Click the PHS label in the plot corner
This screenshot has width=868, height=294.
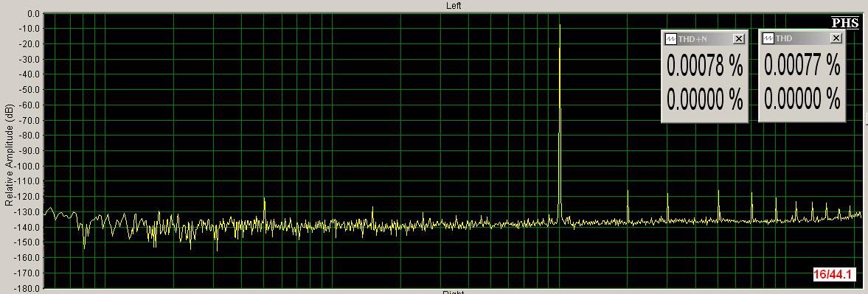tap(844, 23)
